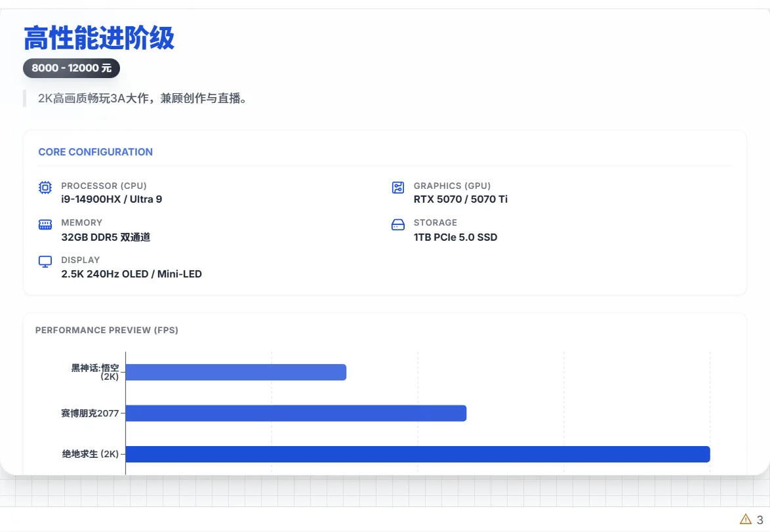Click the STORAGE drive icon
This screenshot has width=770, height=532.
(x=397, y=224)
